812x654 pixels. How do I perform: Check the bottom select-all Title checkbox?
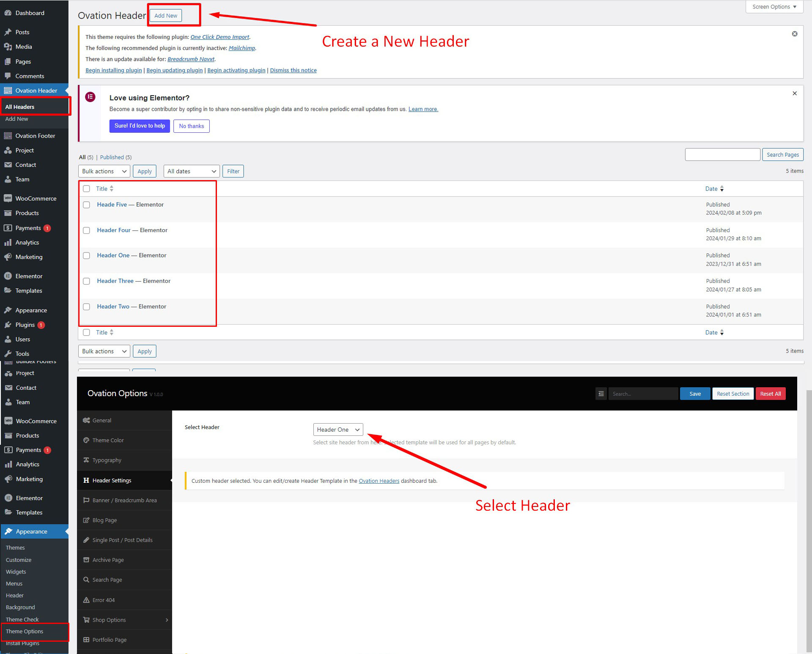[86, 332]
